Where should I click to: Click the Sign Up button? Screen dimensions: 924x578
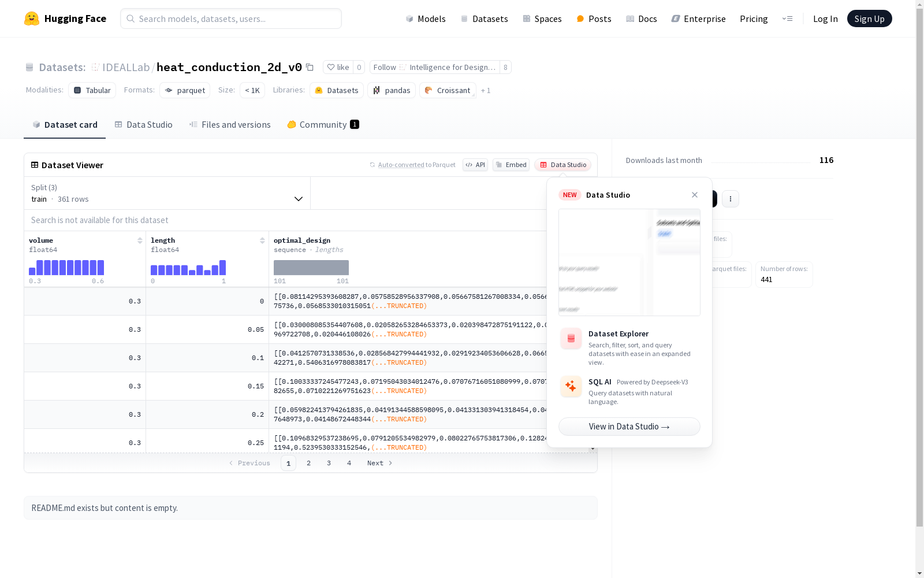pyautogui.click(x=869, y=18)
